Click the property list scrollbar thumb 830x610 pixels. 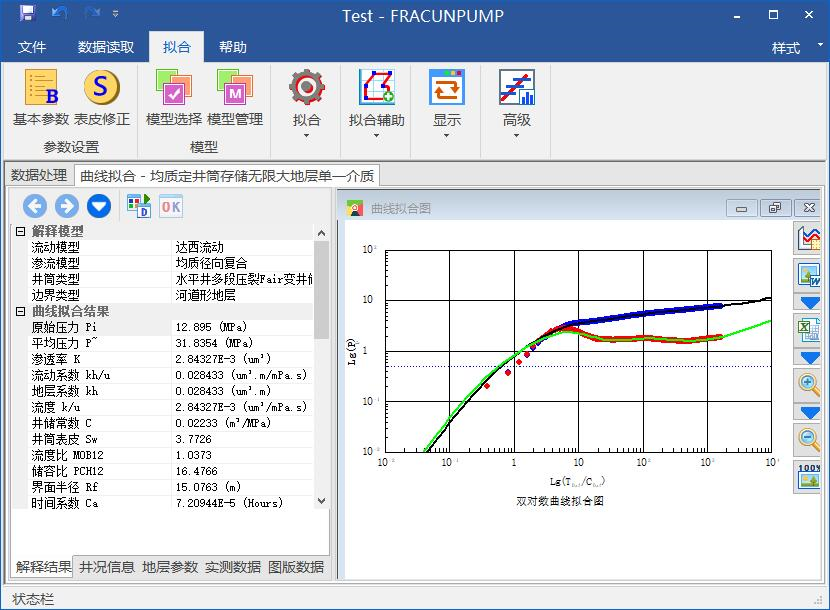pyautogui.click(x=321, y=290)
